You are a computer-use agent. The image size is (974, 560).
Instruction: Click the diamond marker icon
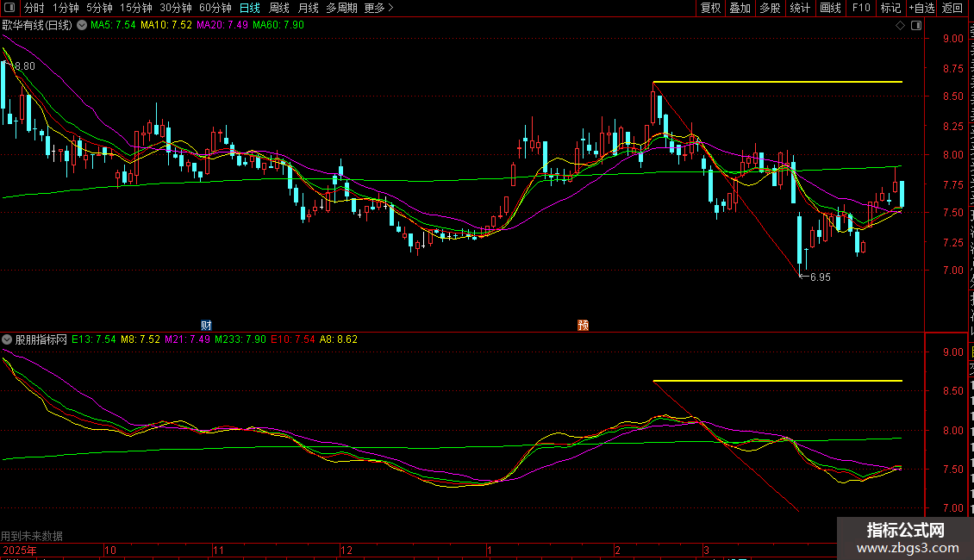tap(900, 25)
